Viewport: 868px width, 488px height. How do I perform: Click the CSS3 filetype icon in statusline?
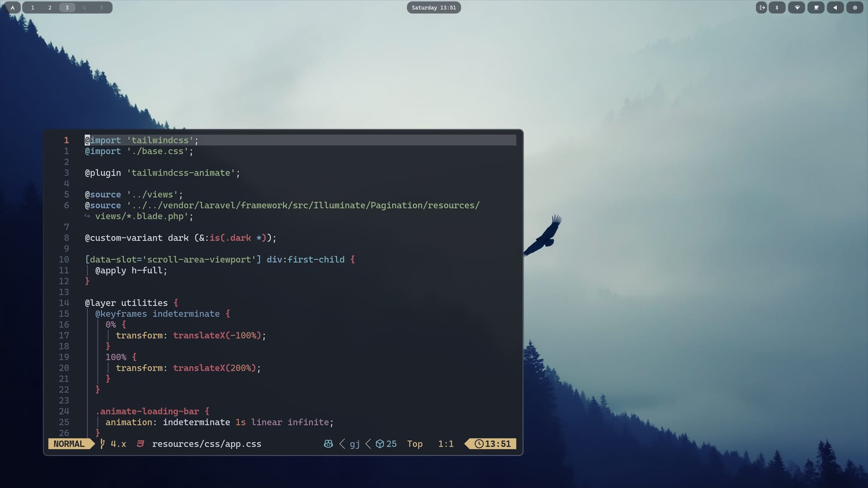point(140,444)
